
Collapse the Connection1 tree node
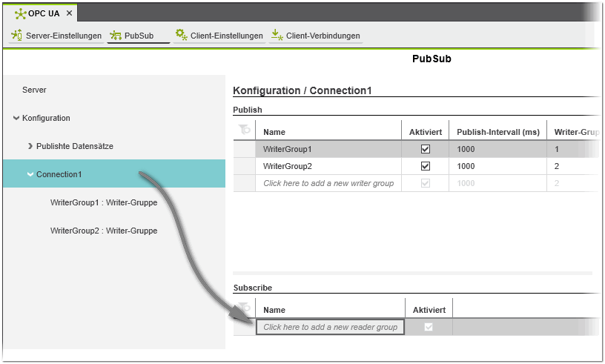click(30, 174)
